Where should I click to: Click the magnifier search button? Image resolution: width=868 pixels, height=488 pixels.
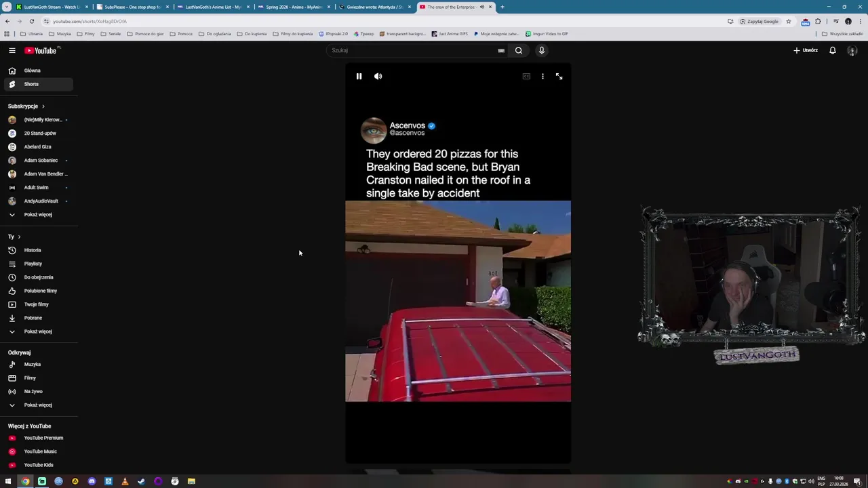pos(519,50)
